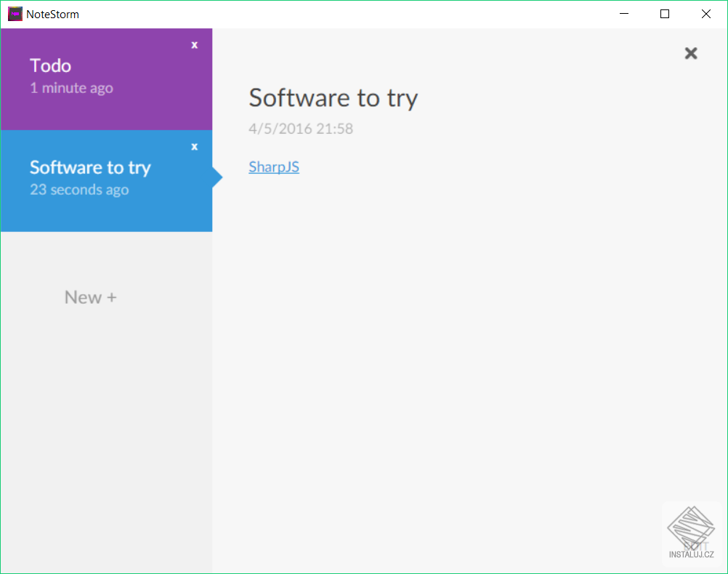
Task: Open the SharpJS hyperlink
Action: tap(274, 166)
